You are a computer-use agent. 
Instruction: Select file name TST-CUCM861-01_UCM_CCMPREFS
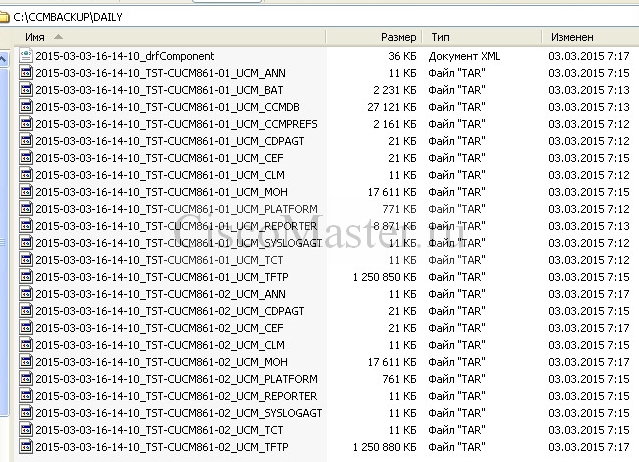tap(176, 124)
